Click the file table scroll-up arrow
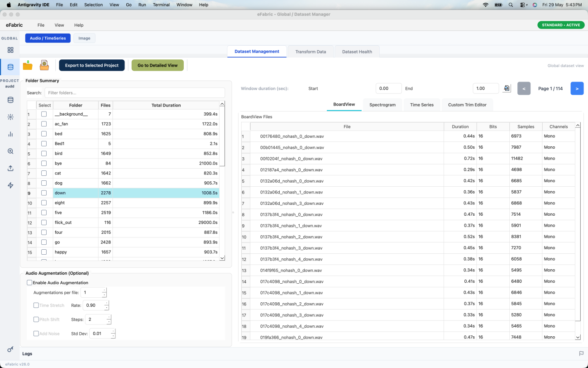The width and height of the screenshot is (588, 368). coord(578,125)
